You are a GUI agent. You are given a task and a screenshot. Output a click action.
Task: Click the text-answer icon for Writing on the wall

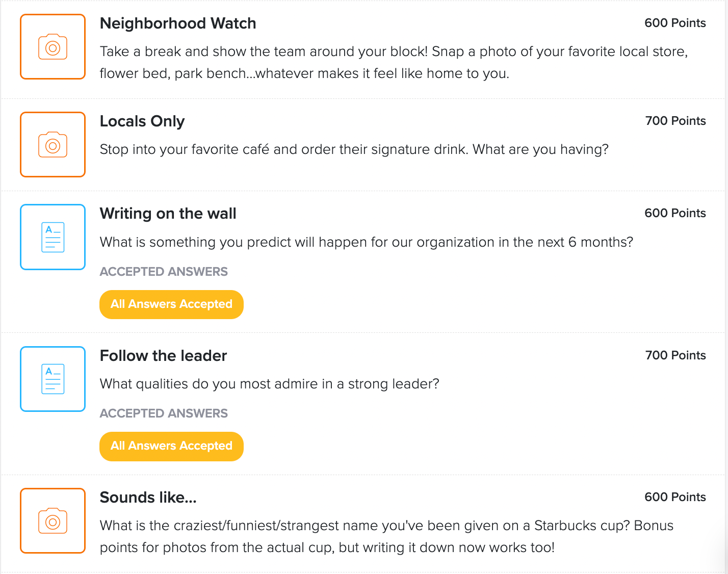53,237
